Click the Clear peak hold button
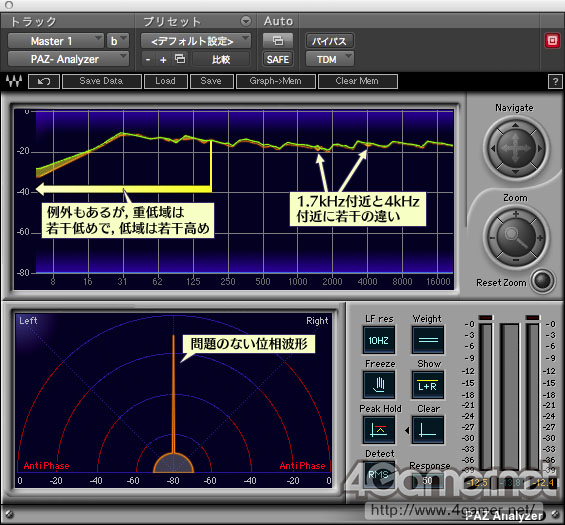The height and width of the screenshot is (525, 565). [428, 430]
